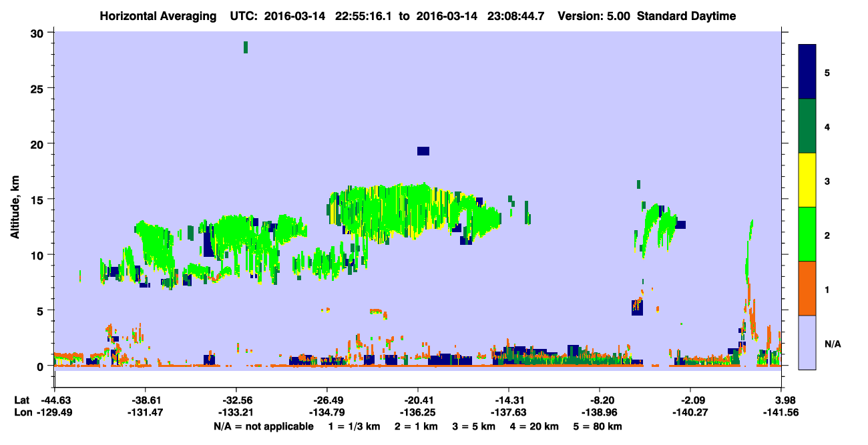Click the yellow colorbar segment labeled 3
Viewport: 868px width, 445px height.
click(807, 180)
